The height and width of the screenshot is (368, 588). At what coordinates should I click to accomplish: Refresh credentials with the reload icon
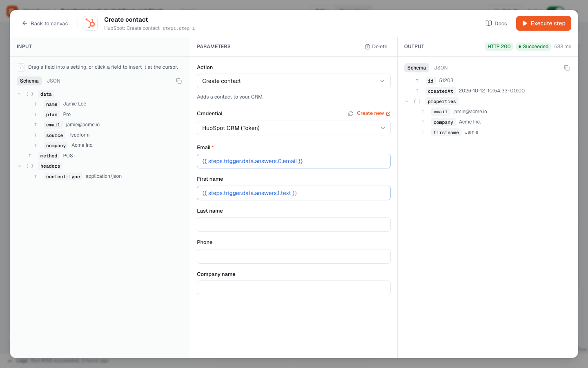(x=351, y=114)
